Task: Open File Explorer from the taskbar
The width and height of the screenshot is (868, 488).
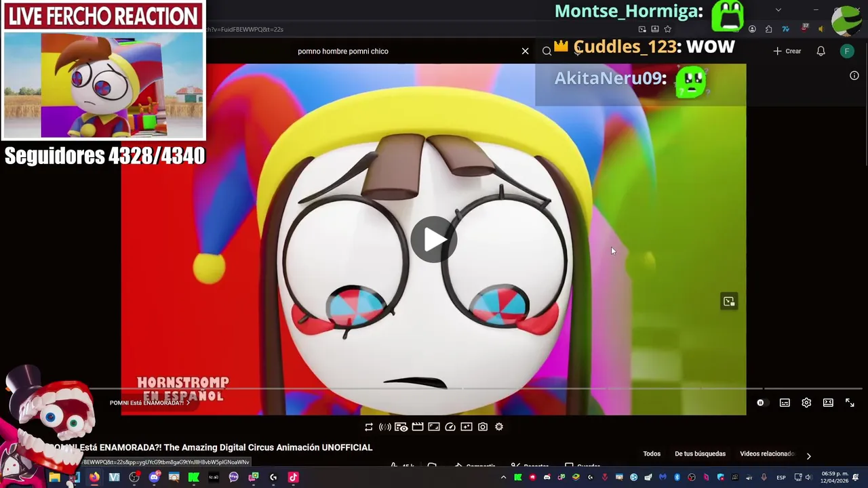Action: click(54, 478)
